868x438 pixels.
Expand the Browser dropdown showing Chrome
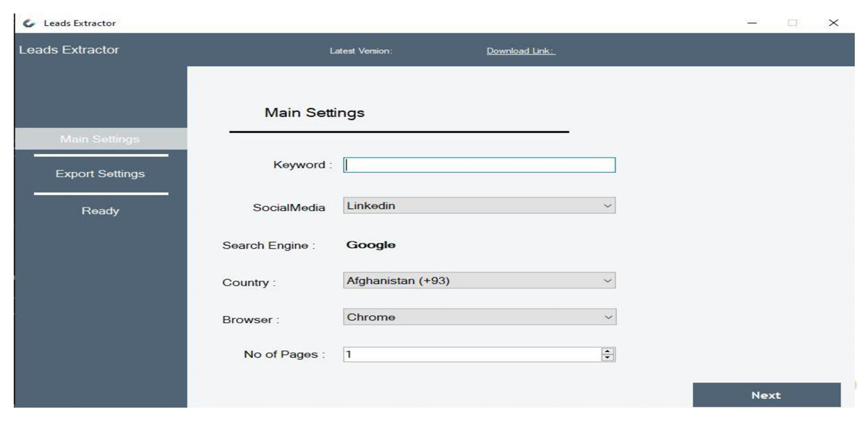(x=479, y=317)
